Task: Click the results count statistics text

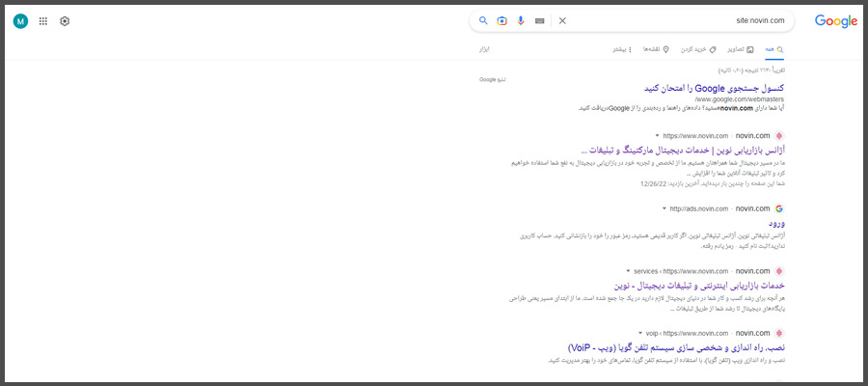Action: point(751,70)
